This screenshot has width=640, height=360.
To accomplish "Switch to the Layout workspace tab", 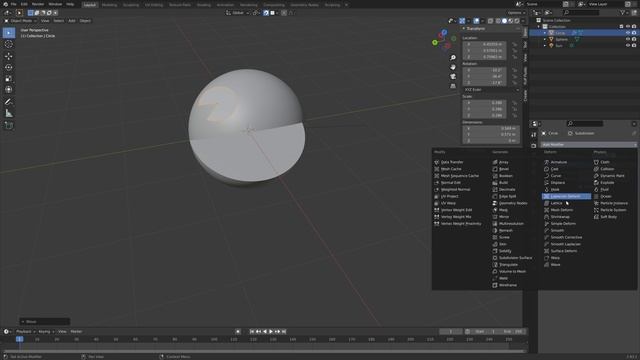I will pyautogui.click(x=89, y=4).
